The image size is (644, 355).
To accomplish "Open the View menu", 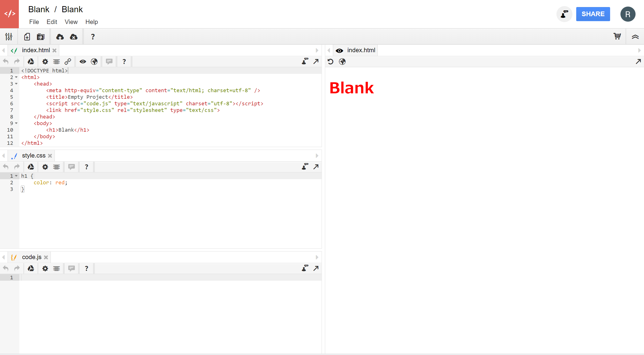I will pos(71,22).
